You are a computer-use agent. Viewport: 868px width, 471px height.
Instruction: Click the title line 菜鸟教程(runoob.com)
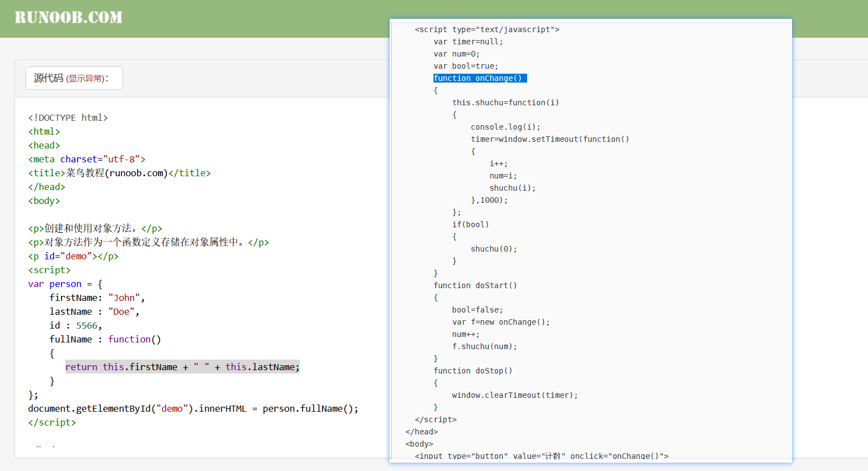tap(120, 173)
